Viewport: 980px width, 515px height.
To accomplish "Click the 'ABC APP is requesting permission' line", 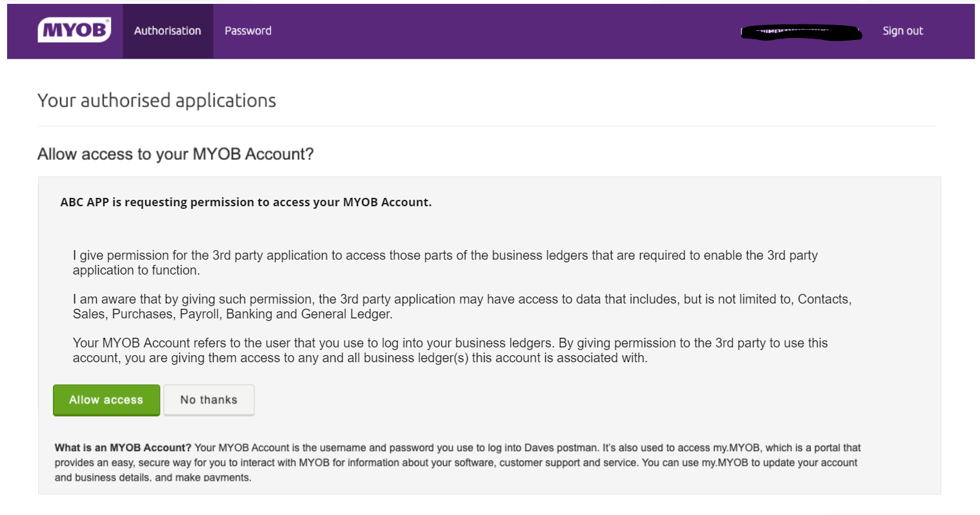I will click(x=246, y=202).
